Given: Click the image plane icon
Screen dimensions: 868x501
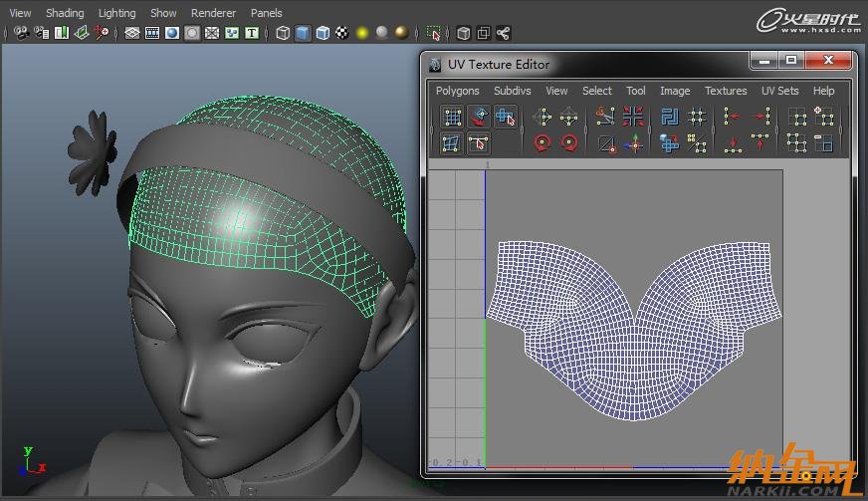Looking at the screenshot, I should coord(82,33).
